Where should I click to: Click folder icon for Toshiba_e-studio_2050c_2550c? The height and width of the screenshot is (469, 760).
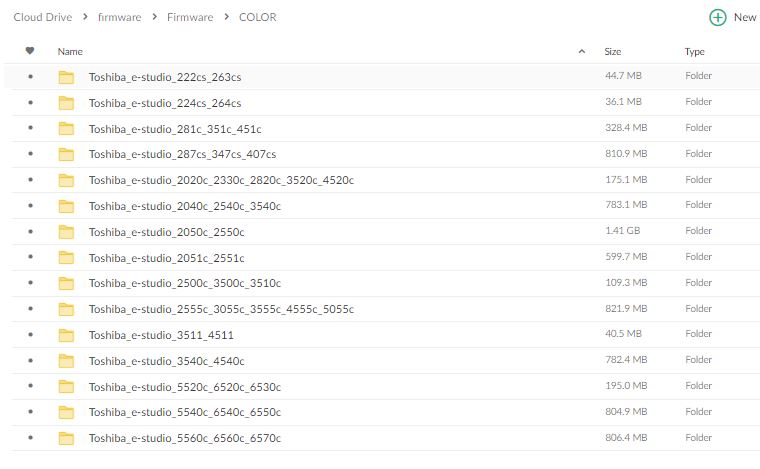pos(66,232)
